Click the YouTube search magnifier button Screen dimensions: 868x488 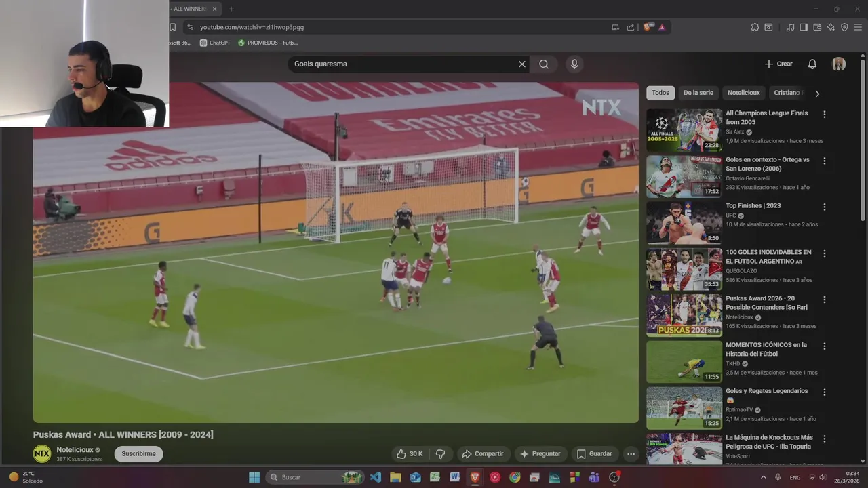tap(544, 64)
